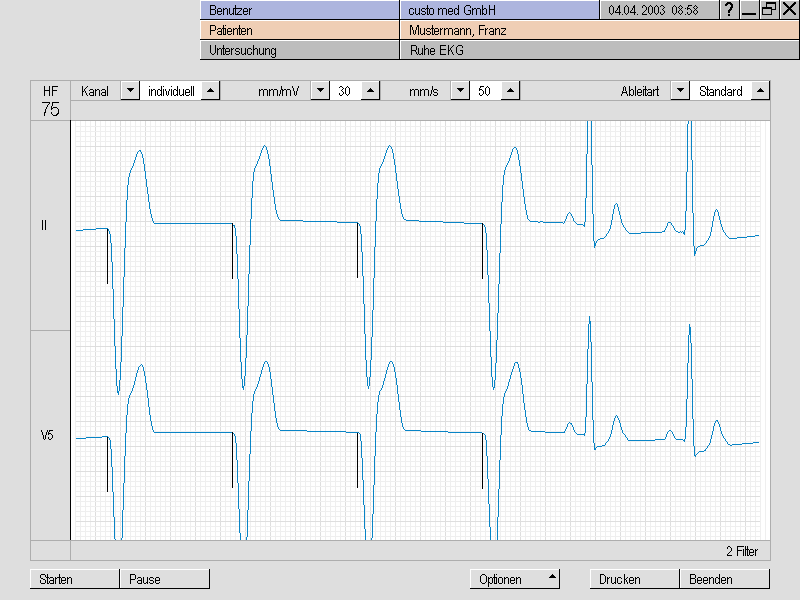Increase mm/mV amplitude with up arrow
The width and height of the screenshot is (800, 600).
(x=370, y=91)
